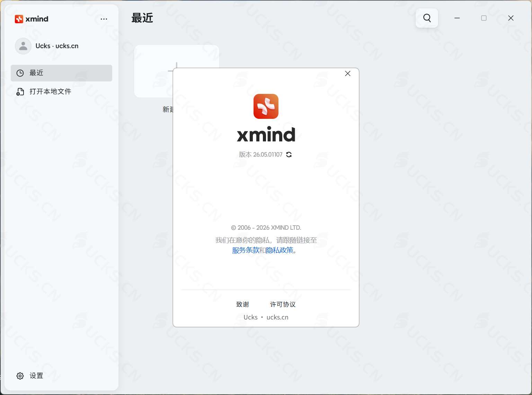Click the user avatar icon
This screenshot has height=395, width=532.
point(23,46)
